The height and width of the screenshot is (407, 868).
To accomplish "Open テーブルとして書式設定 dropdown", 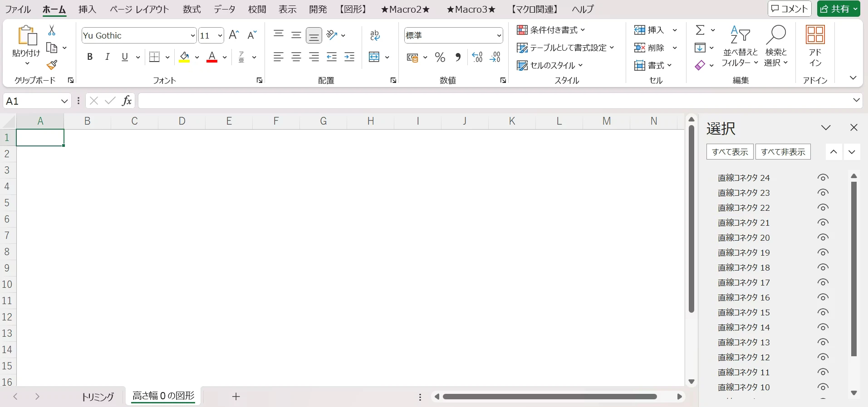I will click(566, 48).
